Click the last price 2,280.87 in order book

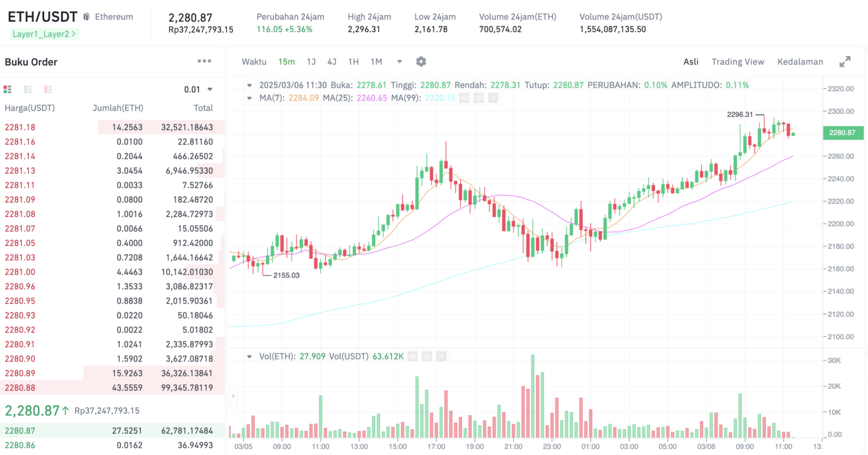(32, 410)
